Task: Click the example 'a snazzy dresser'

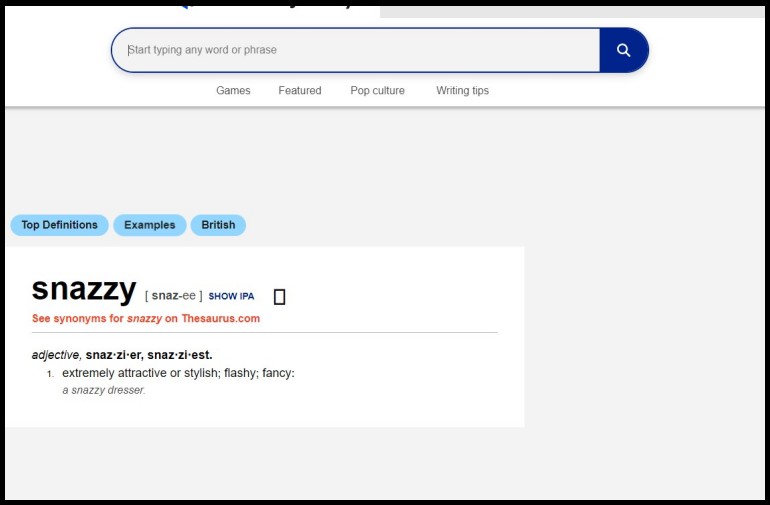Action: pos(104,390)
